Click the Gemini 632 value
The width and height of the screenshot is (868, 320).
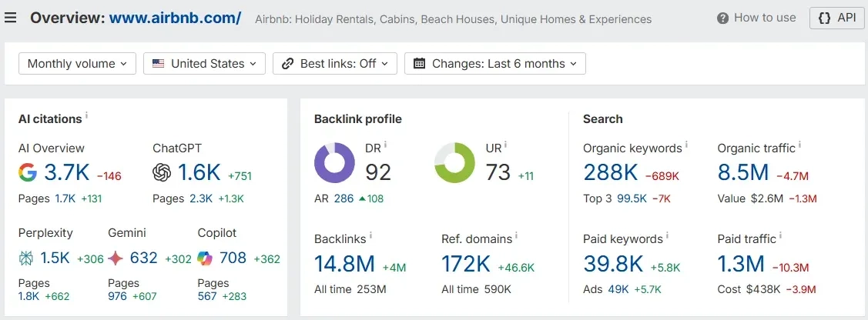pyautogui.click(x=144, y=258)
